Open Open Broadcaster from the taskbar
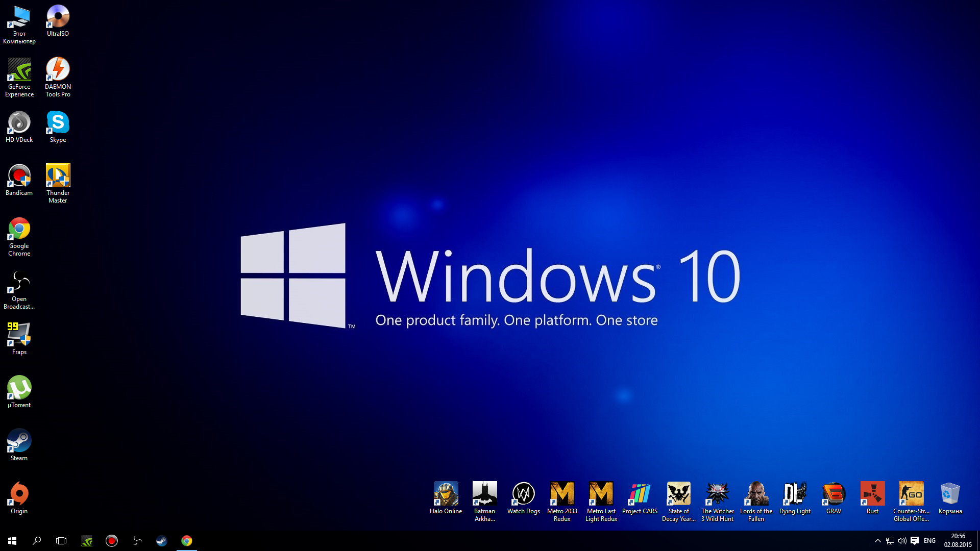This screenshot has height=551, width=980. pyautogui.click(x=137, y=541)
